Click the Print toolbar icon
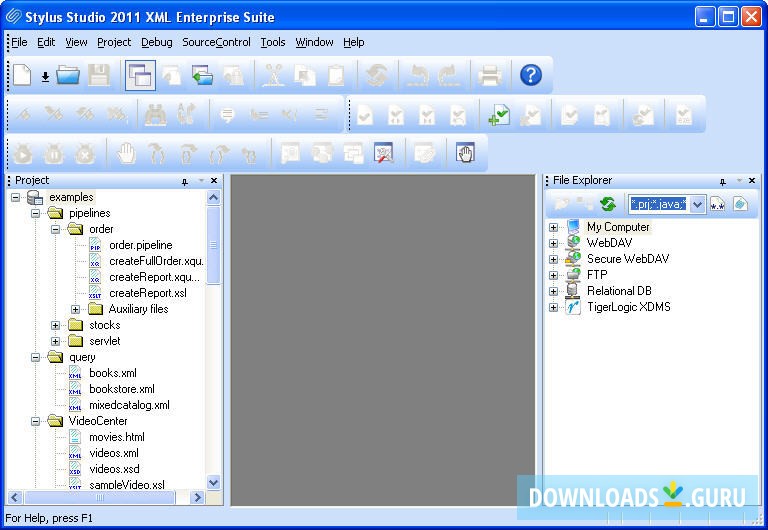This screenshot has width=768, height=530. [489, 75]
